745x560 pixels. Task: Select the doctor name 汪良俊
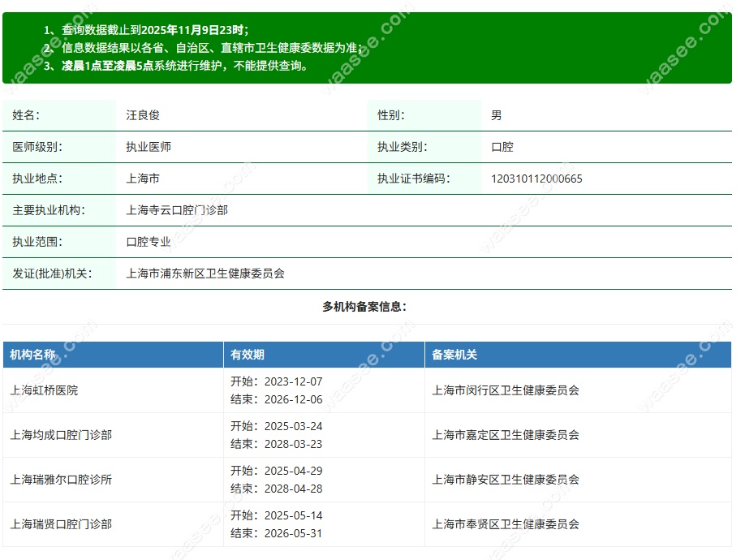pos(144,115)
